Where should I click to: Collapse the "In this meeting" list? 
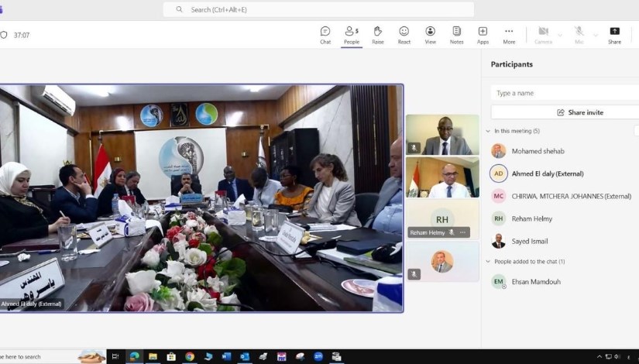coord(488,131)
